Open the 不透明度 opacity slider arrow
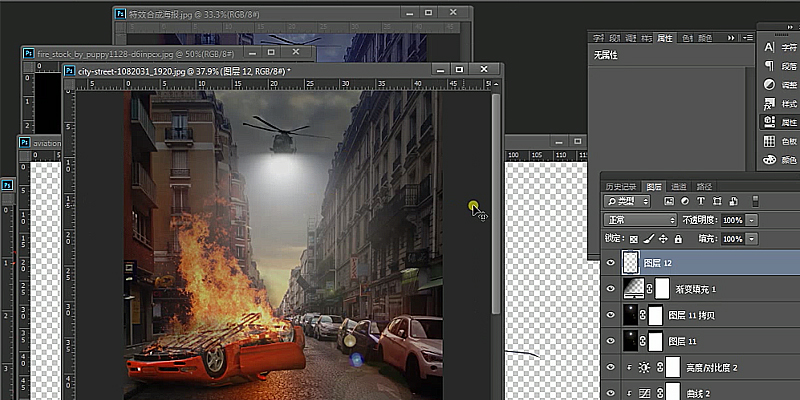This screenshot has width=800, height=400. (x=752, y=220)
